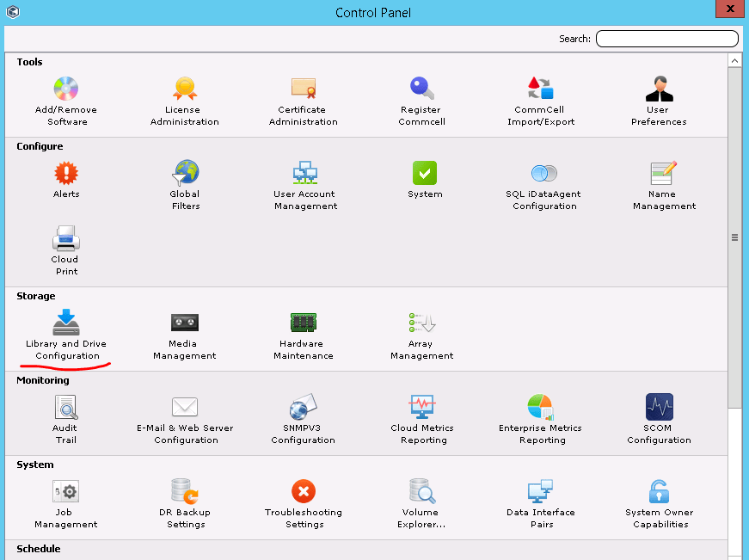Viewport: 749px width, 560px height.
Task: Open Enterprise Metrics Reporting
Action: 540,419
